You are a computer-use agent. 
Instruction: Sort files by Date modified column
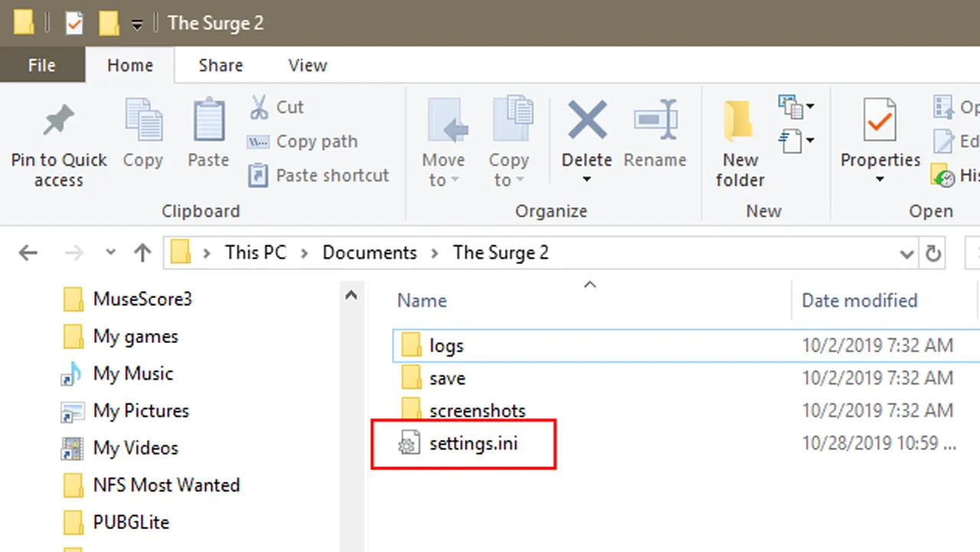860,300
